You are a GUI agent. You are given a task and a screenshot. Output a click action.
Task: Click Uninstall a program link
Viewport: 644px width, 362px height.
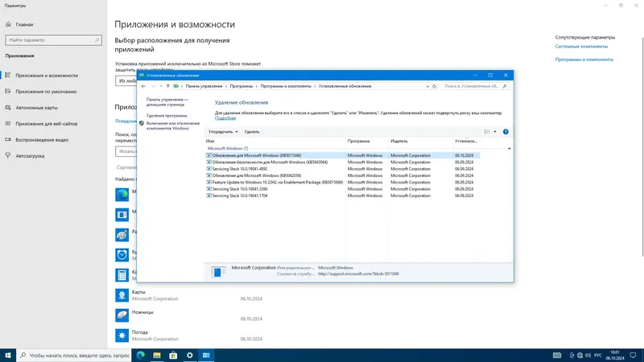click(x=167, y=116)
